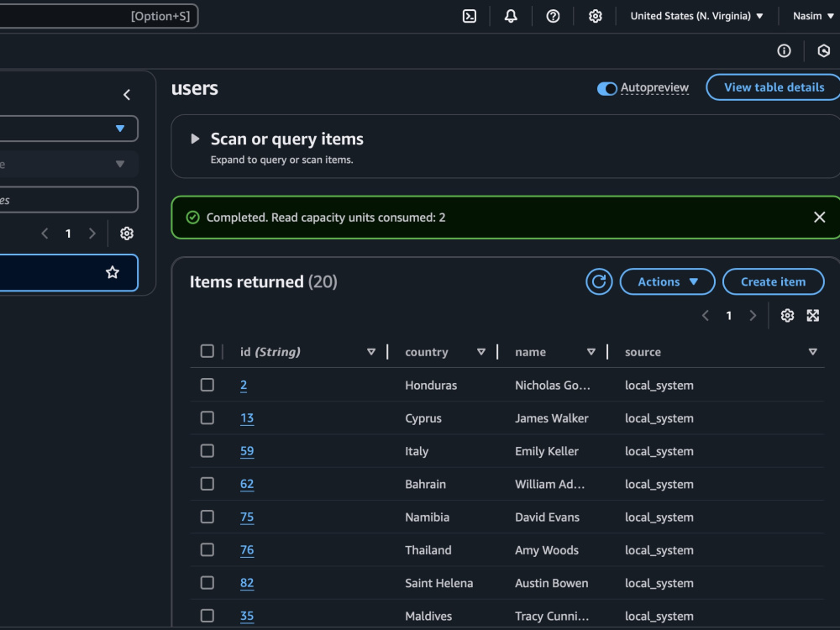Image resolution: width=840 pixels, height=630 pixels.
Task: Click the Cyprus country cell
Action: point(423,418)
